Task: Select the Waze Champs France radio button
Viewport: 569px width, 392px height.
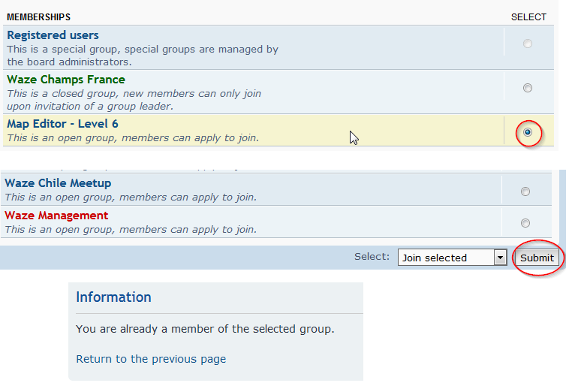Action: 527,88
